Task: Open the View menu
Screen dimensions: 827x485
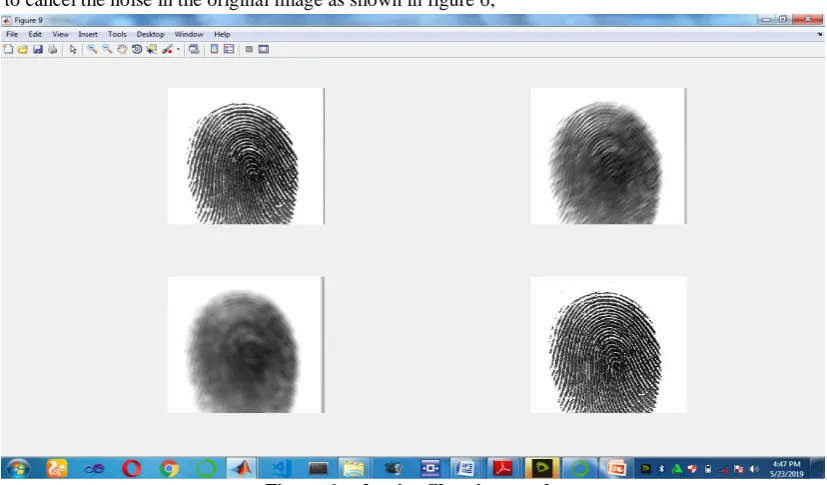Action: pyautogui.click(x=60, y=34)
